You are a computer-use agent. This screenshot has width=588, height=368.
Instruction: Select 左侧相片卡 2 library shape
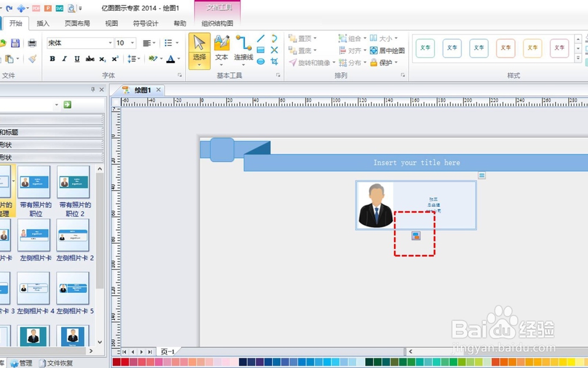pyautogui.click(x=73, y=240)
